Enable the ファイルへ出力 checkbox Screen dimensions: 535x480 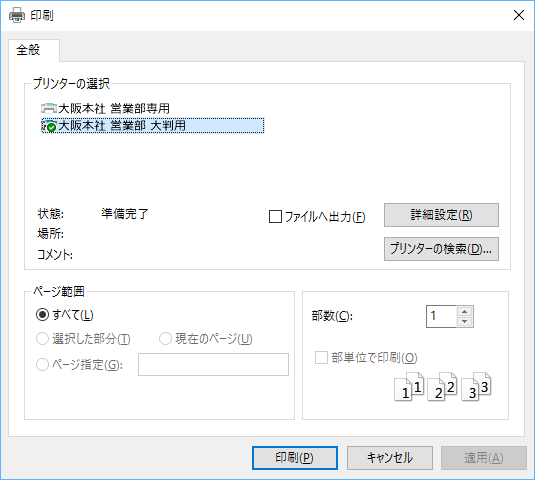pos(275,217)
